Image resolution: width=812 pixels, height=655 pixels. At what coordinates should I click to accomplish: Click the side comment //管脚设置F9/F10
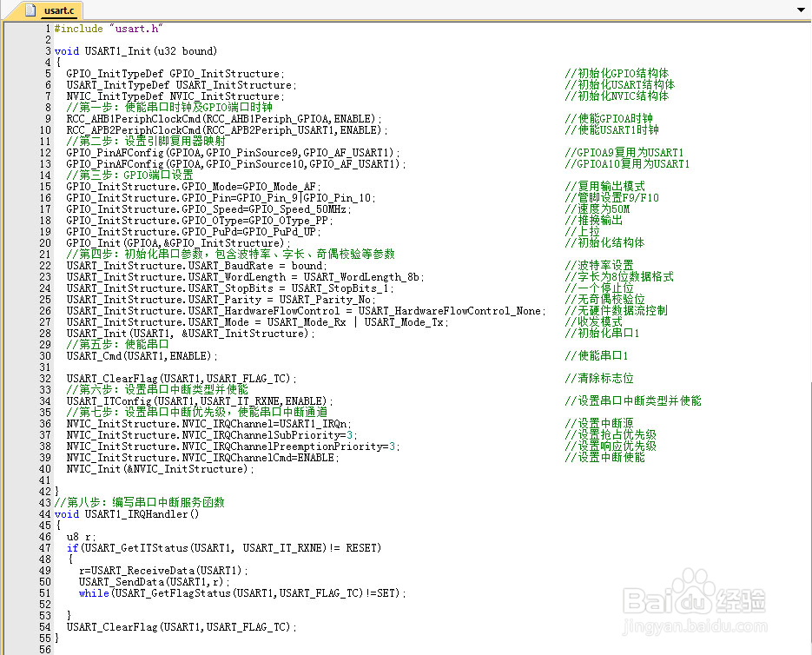pos(612,198)
